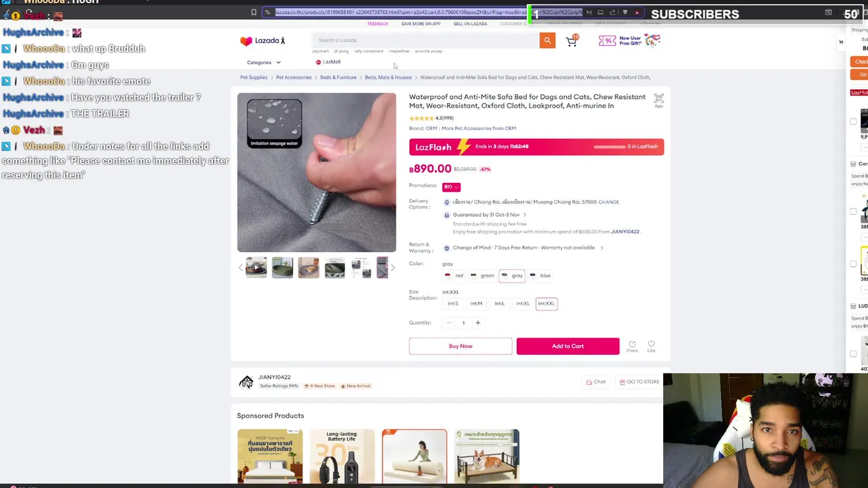This screenshot has height=488, width=868.
Task: Open Beds, Mats & Houses breadcrumb
Action: (388, 77)
